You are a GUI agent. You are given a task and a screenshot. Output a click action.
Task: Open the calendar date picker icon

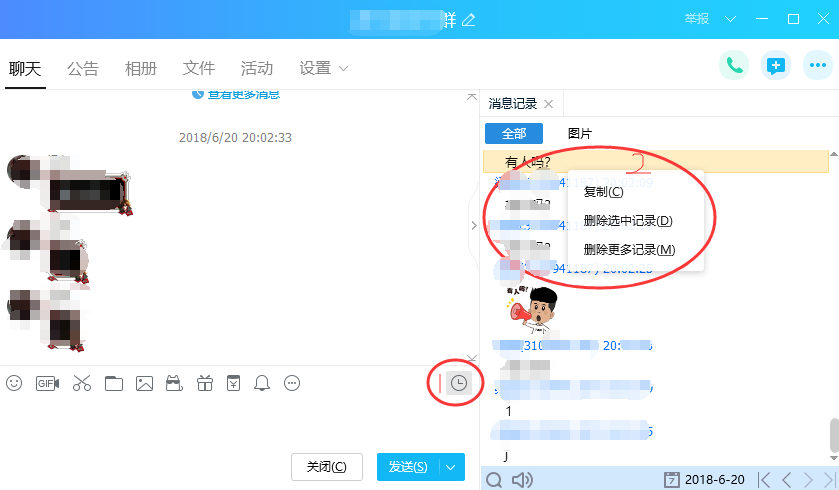click(671, 480)
